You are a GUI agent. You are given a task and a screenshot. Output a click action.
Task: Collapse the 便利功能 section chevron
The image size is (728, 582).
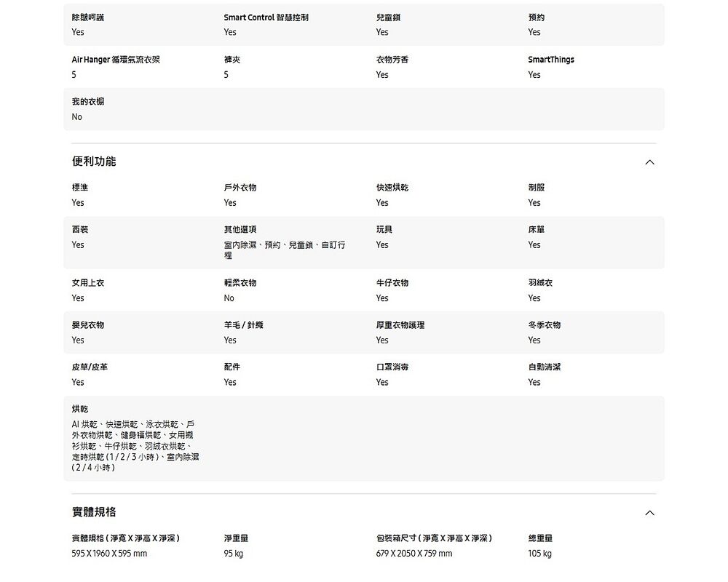pyautogui.click(x=649, y=162)
